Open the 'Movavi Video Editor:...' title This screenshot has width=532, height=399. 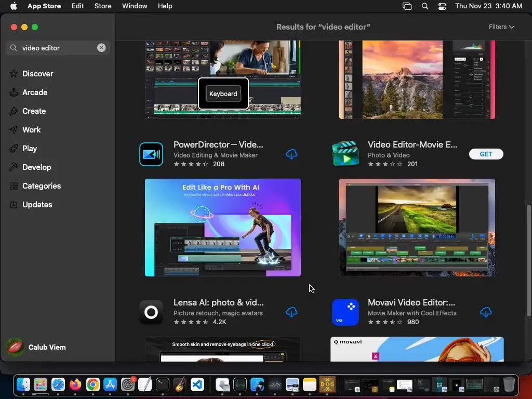pyautogui.click(x=411, y=302)
